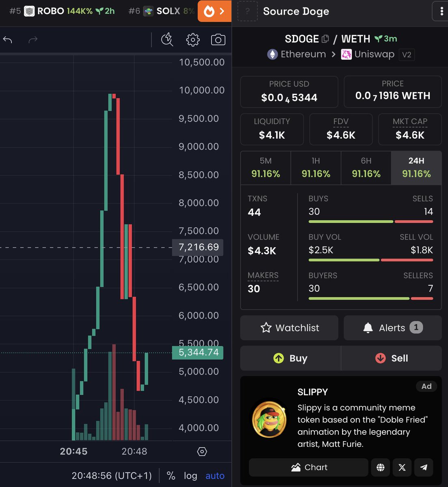Screen dimensions: 448x487
Task: Click the Buy button
Action: coord(291,358)
